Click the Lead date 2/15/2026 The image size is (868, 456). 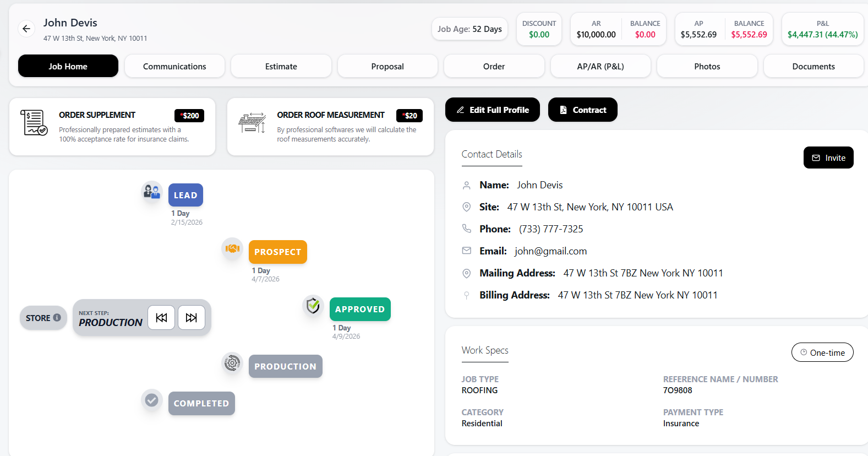[x=187, y=222]
